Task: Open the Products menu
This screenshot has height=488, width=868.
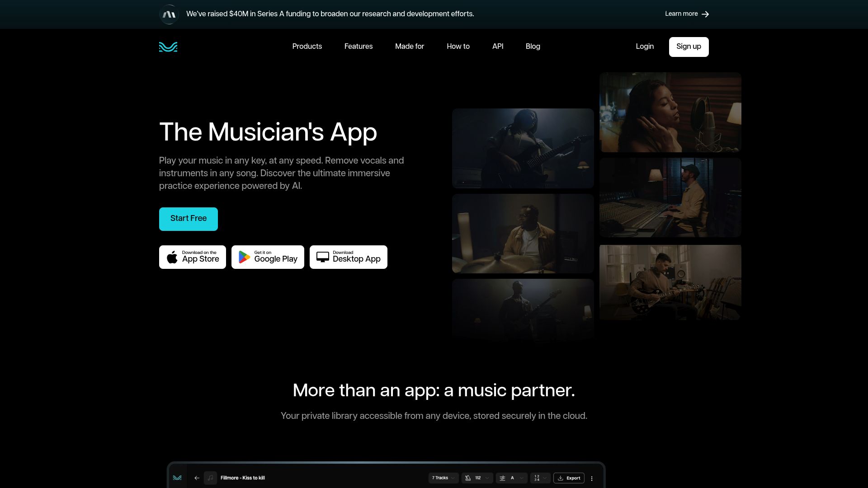Action: (x=307, y=47)
